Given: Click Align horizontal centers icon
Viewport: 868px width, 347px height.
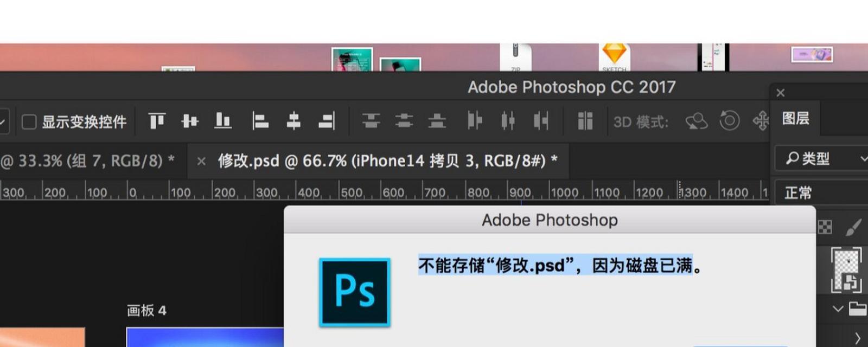Looking at the screenshot, I should coord(293,120).
